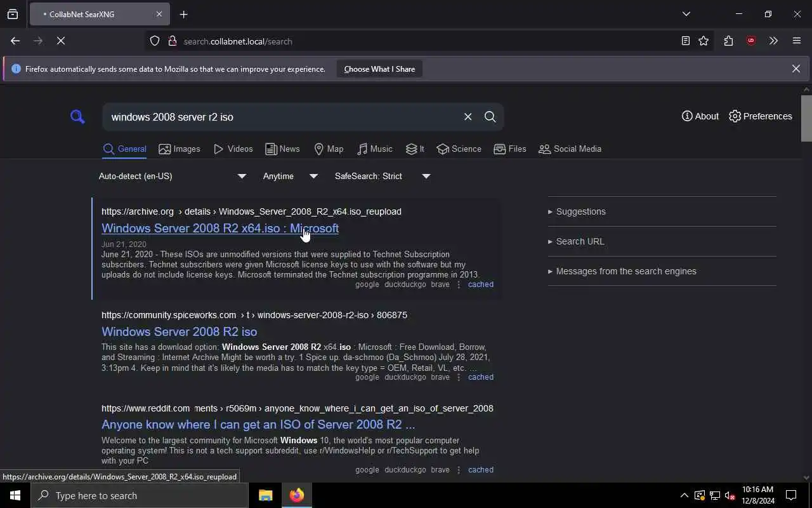Show more tools chevron overflow

click(773, 41)
